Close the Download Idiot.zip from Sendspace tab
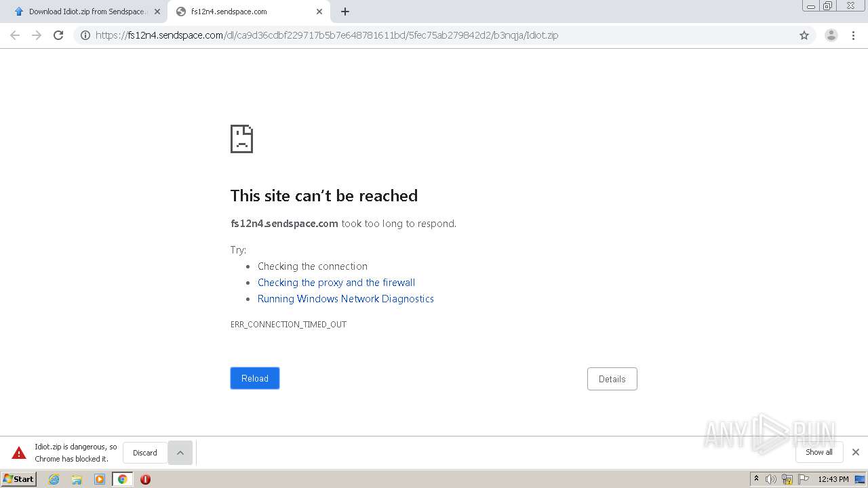 pyautogui.click(x=157, y=12)
